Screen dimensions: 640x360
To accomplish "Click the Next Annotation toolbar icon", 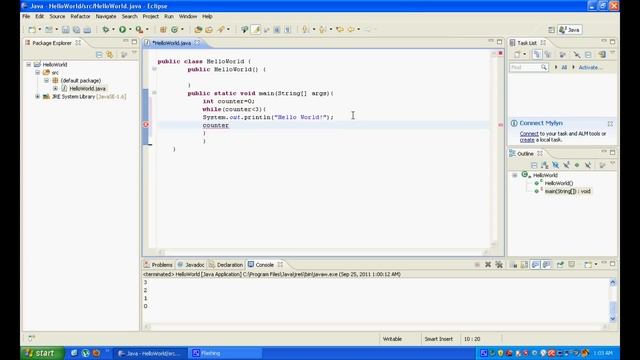I will coord(305,29).
